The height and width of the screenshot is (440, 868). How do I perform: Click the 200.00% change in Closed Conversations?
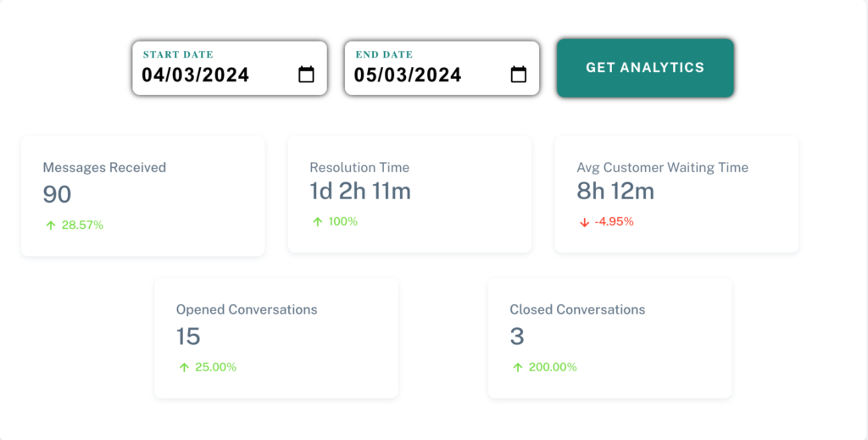[x=552, y=367]
